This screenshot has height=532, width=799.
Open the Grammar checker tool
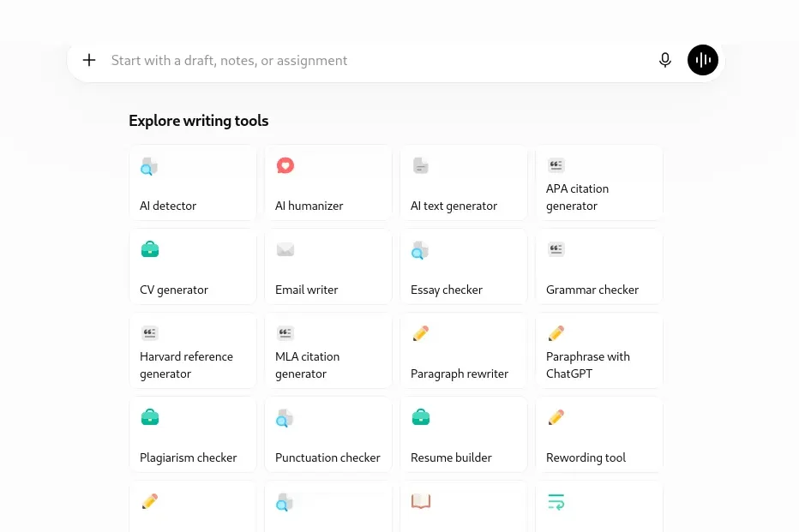pyautogui.click(x=599, y=266)
